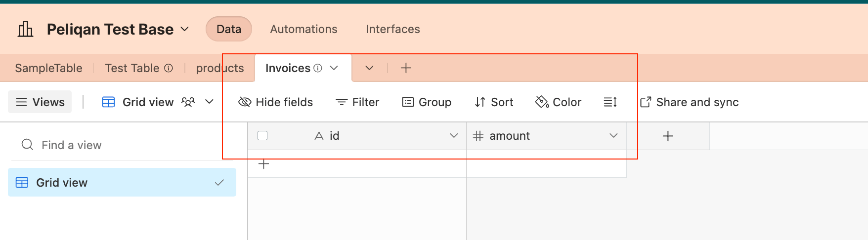Toggle the Views sidebar button
This screenshot has width=868, height=240.
(40, 102)
